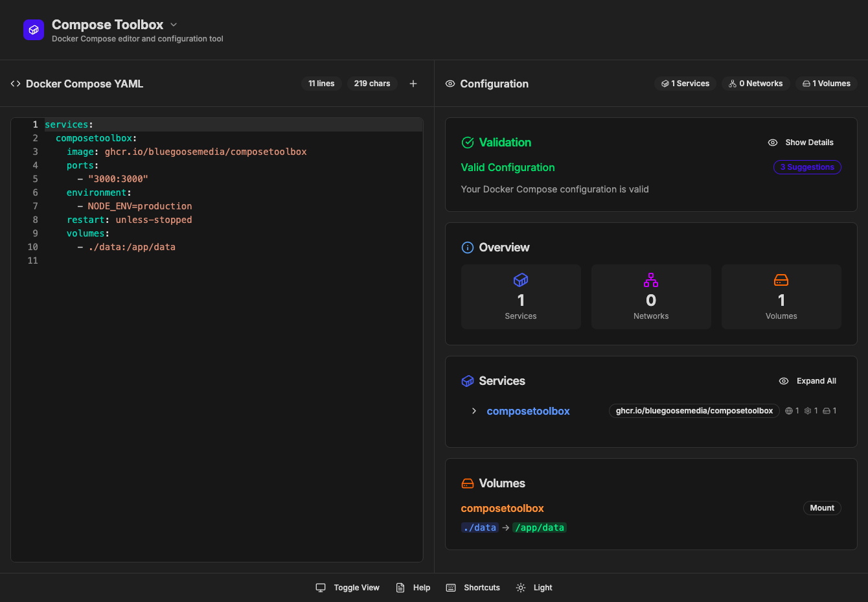The height and width of the screenshot is (602, 868).
Task: Toggle Expand All in Services card
Action: click(807, 381)
